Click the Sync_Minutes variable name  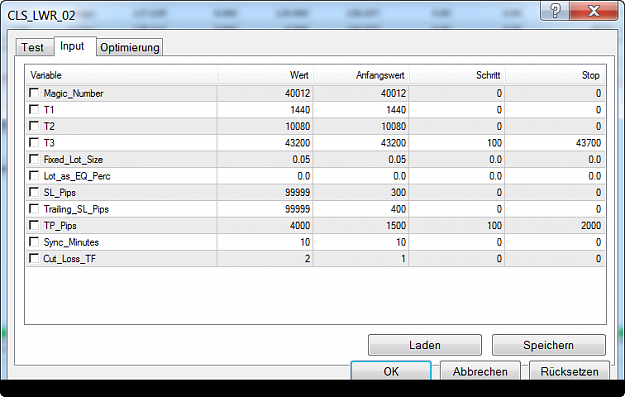point(71,242)
